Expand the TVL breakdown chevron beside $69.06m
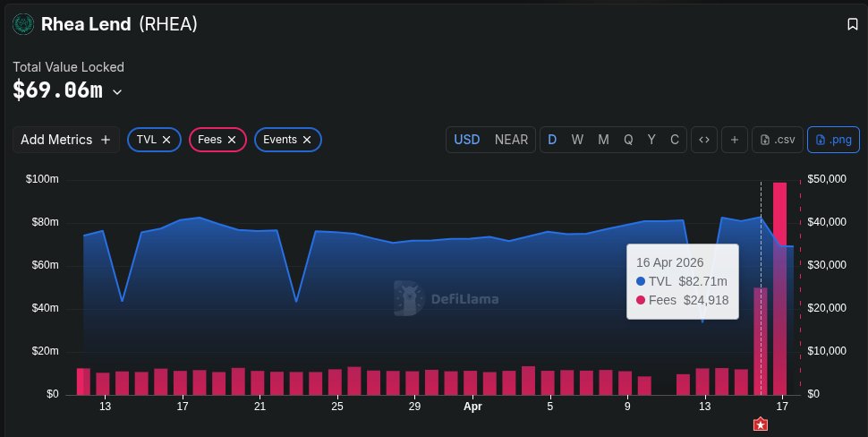 117,92
